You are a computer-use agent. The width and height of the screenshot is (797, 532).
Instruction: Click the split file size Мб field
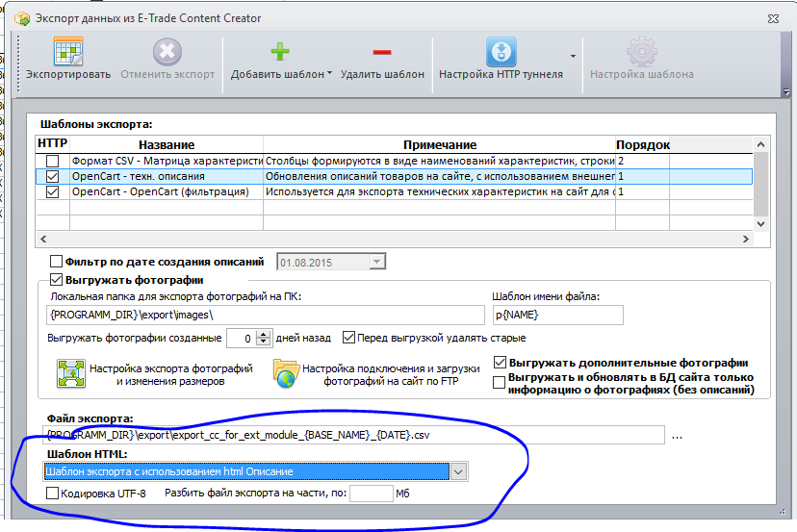[371, 493]
